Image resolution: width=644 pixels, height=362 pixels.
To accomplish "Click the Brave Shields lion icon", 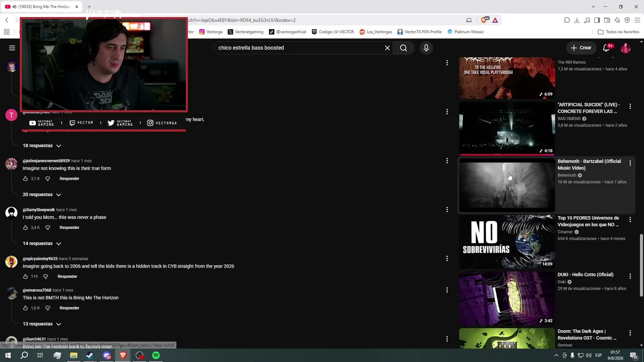I will [x=484, y=20].
